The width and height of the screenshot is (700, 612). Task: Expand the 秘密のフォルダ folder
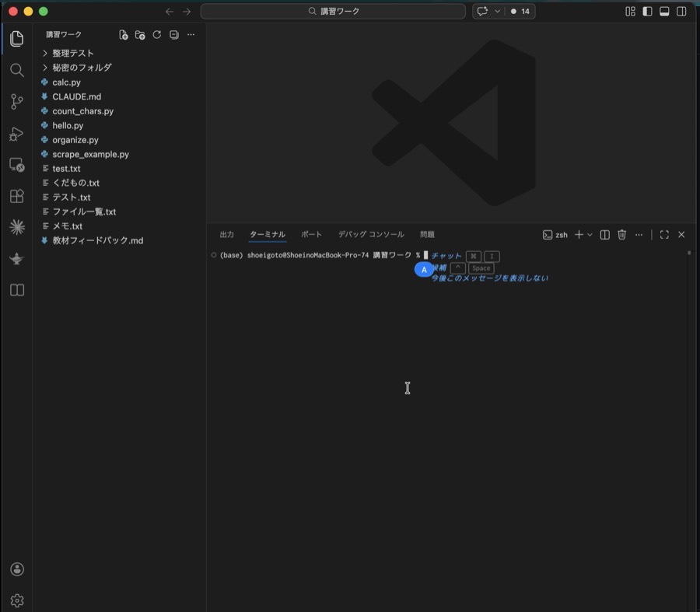point(119,68)
